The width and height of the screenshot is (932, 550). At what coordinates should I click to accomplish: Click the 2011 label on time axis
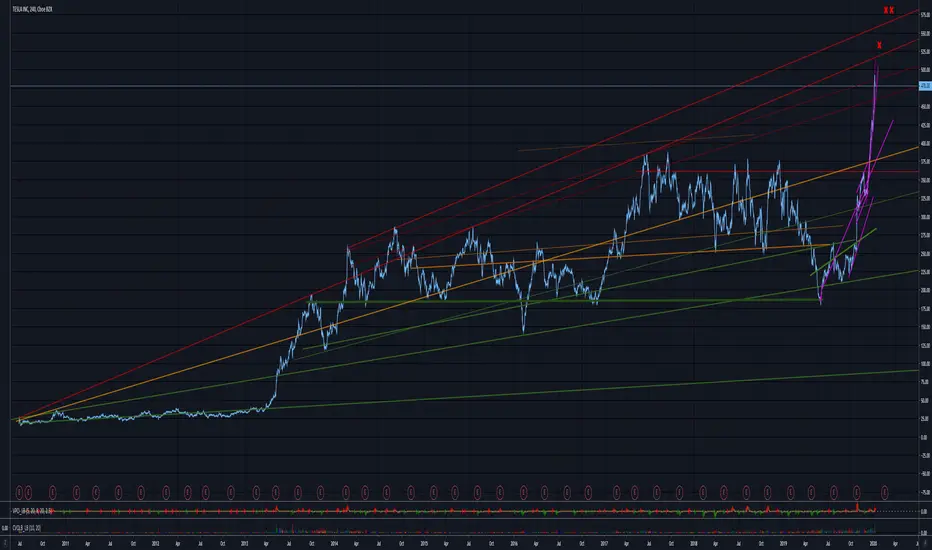(x=65, y=543)
